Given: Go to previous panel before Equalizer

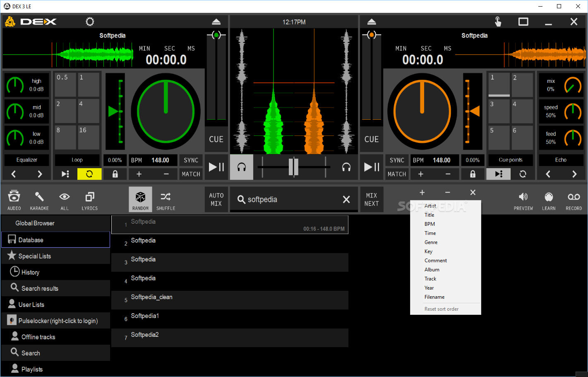Looking at the screenshot, I should pyautogui.click(x=14, y=174).
